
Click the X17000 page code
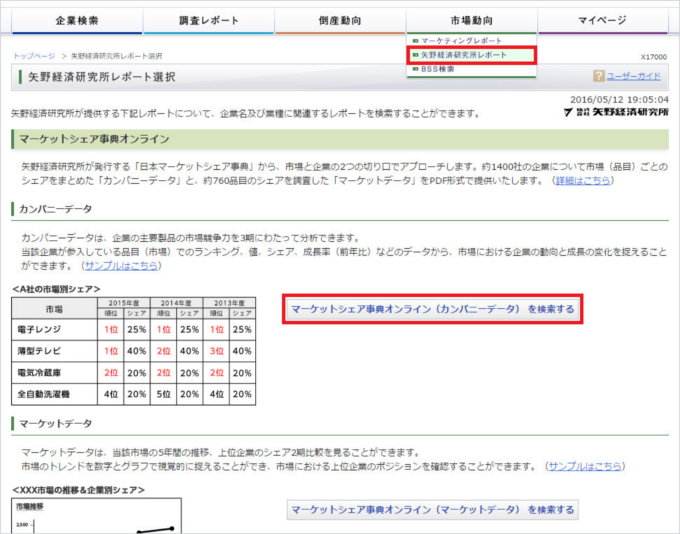click(654, 57)
